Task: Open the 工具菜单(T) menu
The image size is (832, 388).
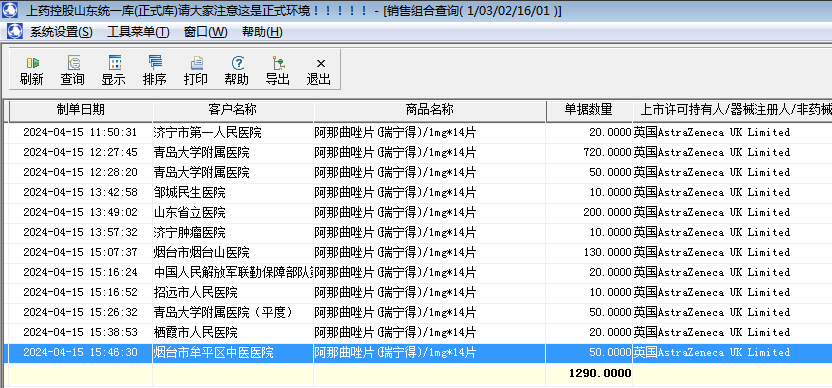Action: pyautogui.click(x=138, y=32)
